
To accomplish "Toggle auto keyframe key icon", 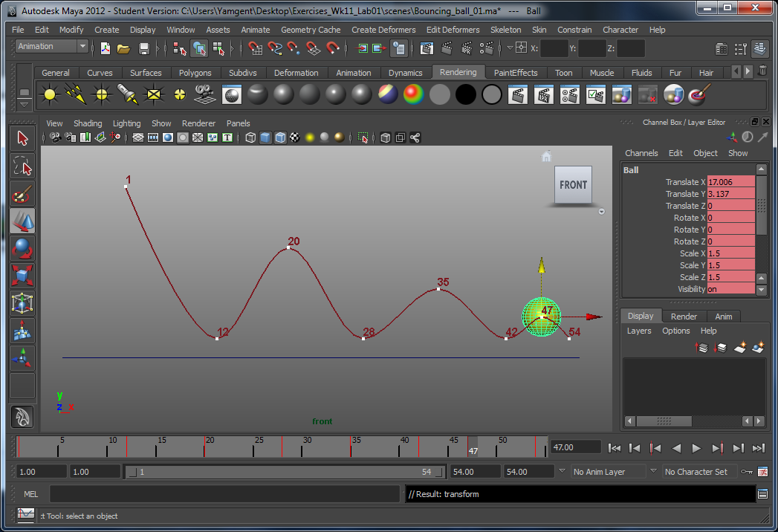I will tap(746, 472).
